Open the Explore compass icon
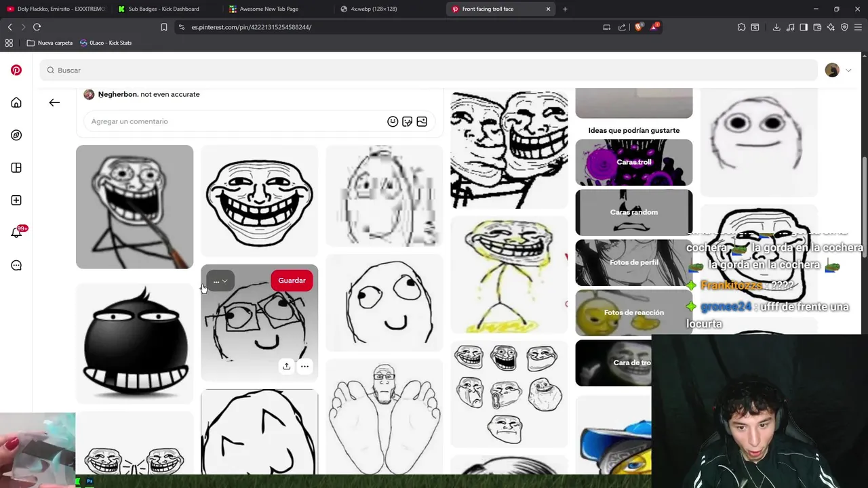868x488 pixels. pos(16,135)
